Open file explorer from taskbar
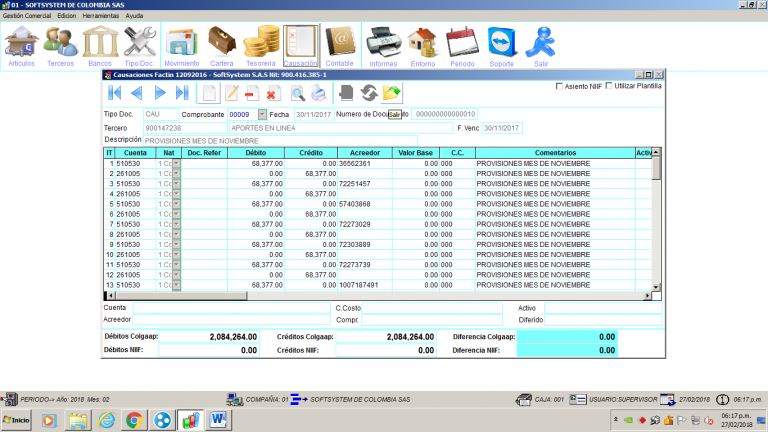This screenshot has width=768, height=432. [x=78, y=420]
